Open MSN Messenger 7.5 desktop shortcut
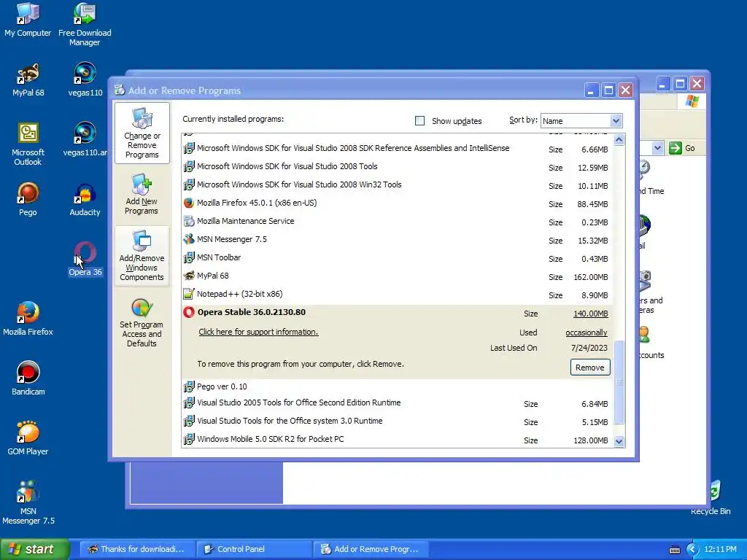Screen dimensions: 747x560 28,502
